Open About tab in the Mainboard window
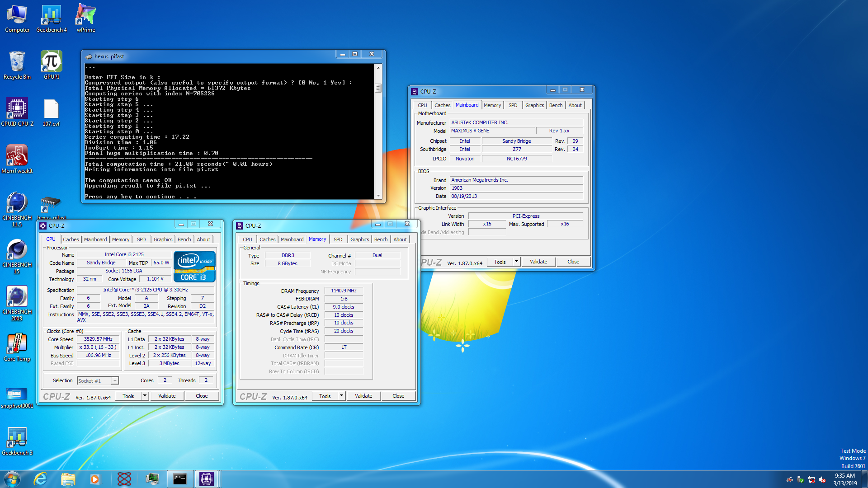868x488 pixels. pyautogui.click(x=575, y=105)
